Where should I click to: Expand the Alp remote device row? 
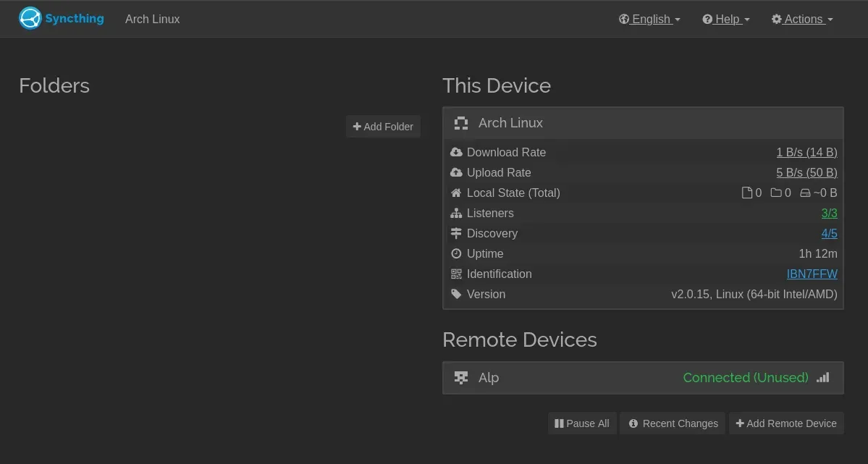click(644, 378)
